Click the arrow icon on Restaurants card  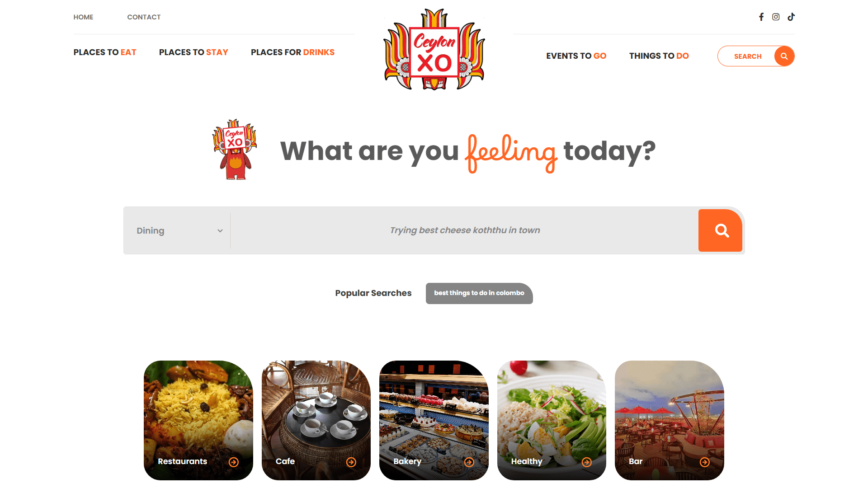pos(234,462)
